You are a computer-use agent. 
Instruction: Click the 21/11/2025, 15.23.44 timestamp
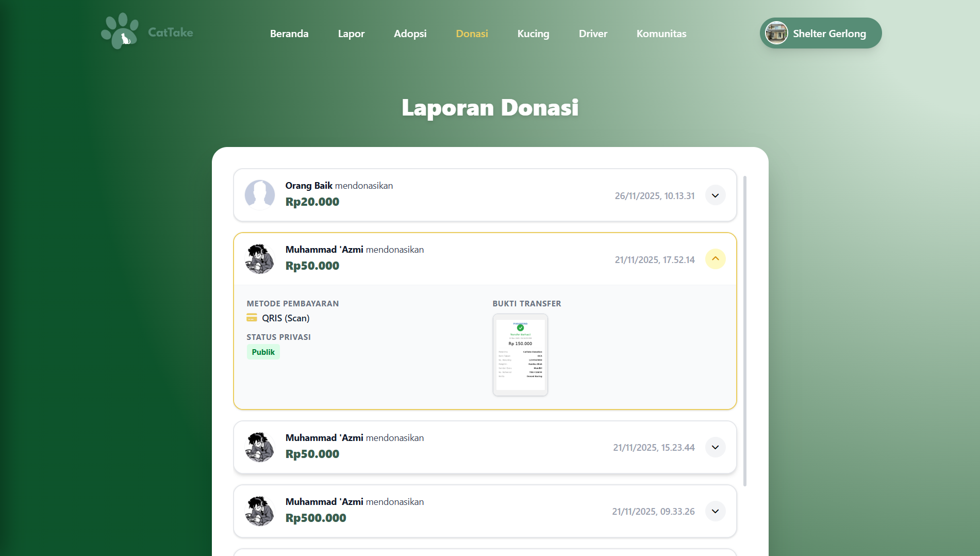[x=654, y=448]
